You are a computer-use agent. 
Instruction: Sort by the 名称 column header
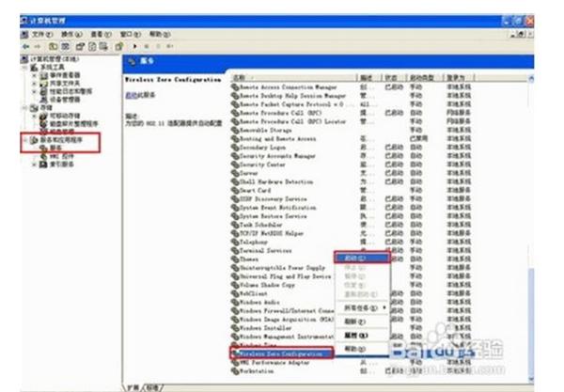coord(294,78)
